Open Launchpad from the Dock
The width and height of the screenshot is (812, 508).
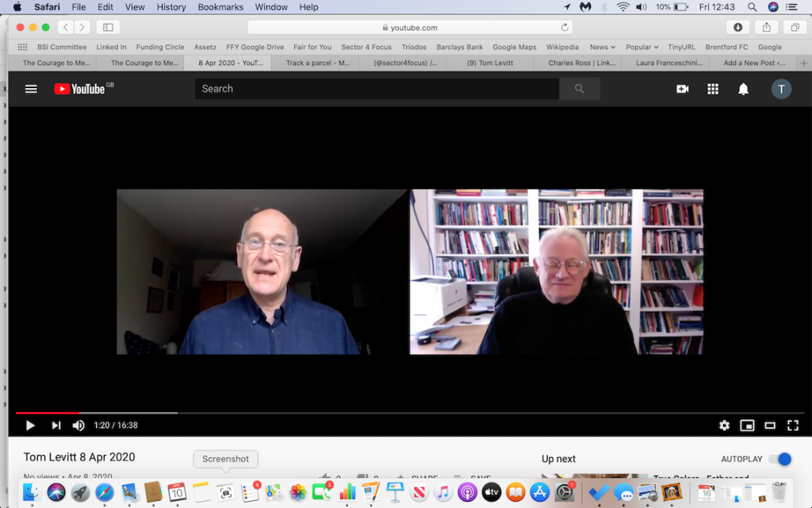[80, 492]
